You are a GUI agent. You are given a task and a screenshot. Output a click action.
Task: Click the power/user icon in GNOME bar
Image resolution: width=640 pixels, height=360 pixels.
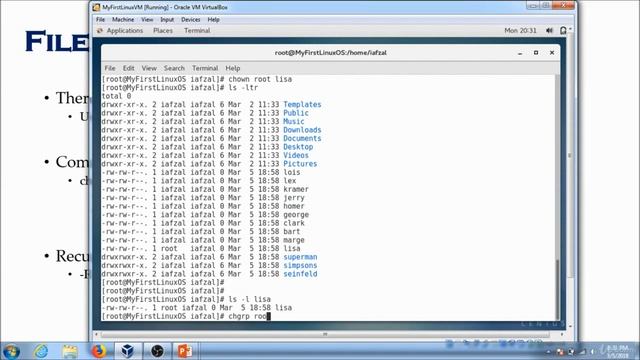point(563,31)
